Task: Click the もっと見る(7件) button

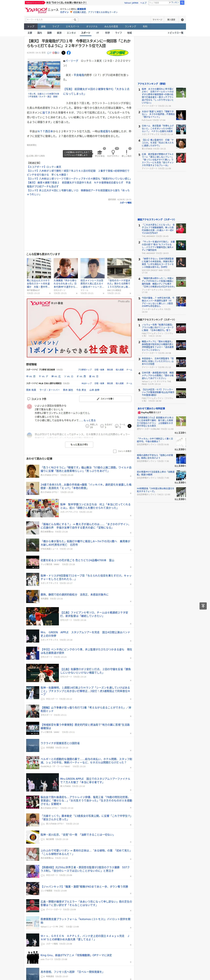Action: (79, 444)
